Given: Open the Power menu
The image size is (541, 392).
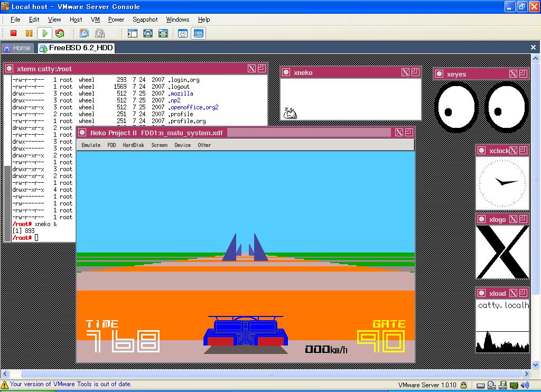Looking at the screenshot, I should click(x=116, y=20).
